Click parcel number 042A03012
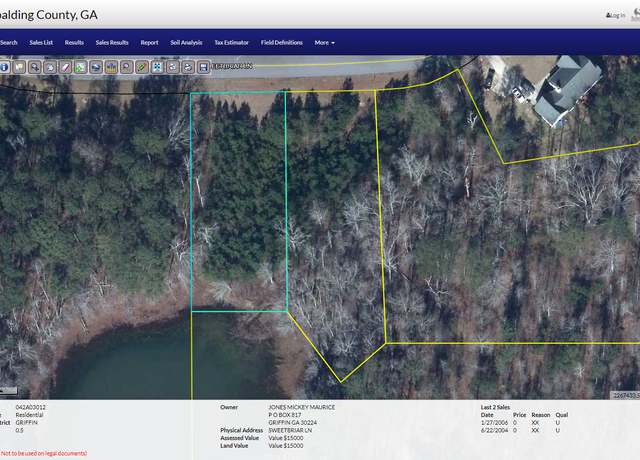640x460 pixels. [31, 407]
